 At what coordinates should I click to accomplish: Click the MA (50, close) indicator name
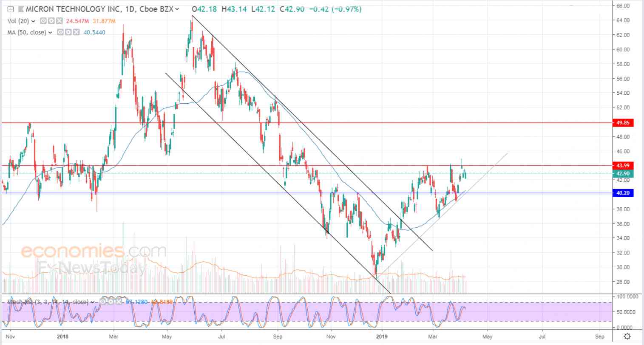[x=27, y=32]
